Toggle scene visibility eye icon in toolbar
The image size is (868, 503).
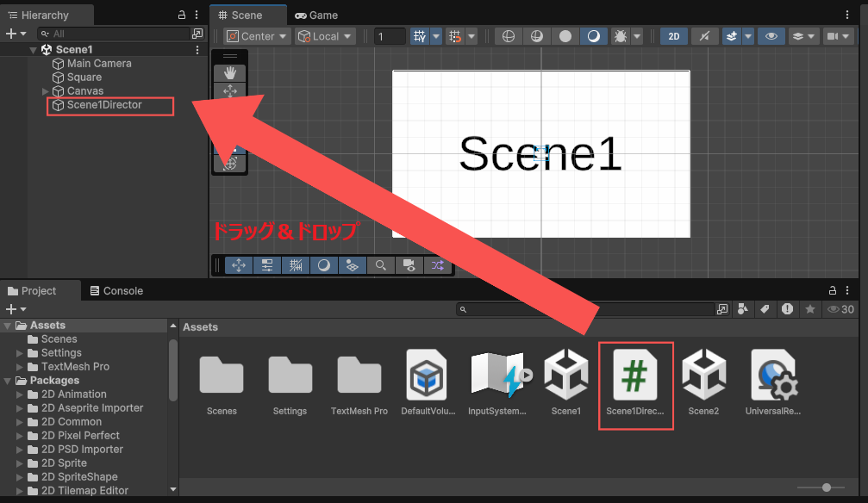pos(771,36)
